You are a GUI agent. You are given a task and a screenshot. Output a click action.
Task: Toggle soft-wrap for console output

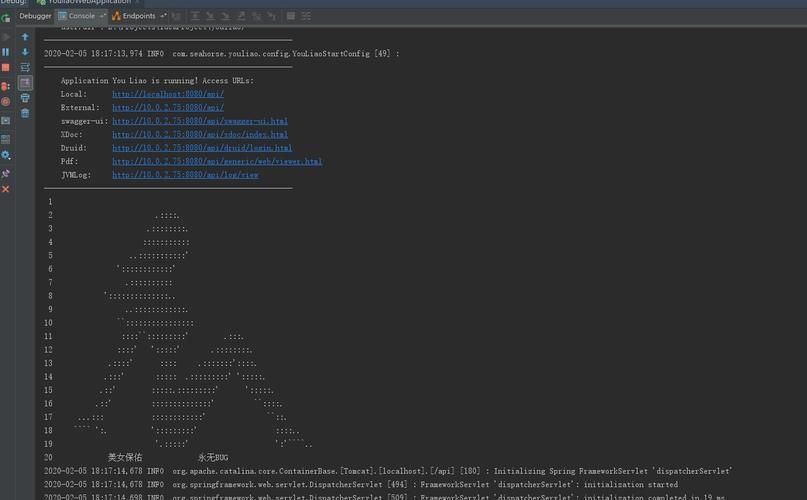click(25, 67)
